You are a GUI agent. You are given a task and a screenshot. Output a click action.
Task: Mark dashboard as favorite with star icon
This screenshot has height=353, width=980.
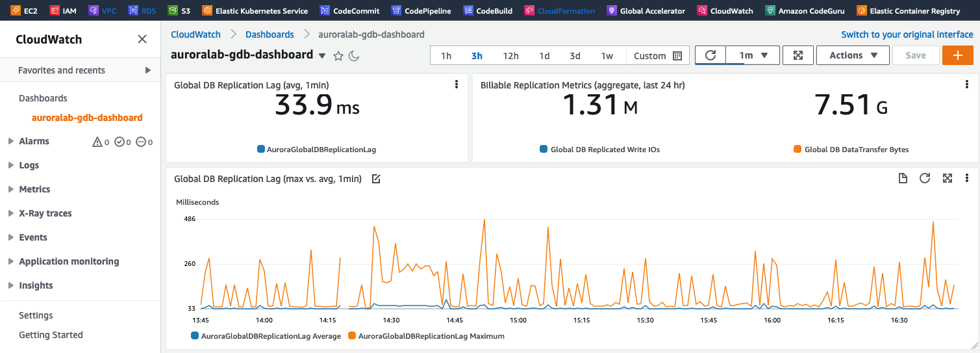338,56
